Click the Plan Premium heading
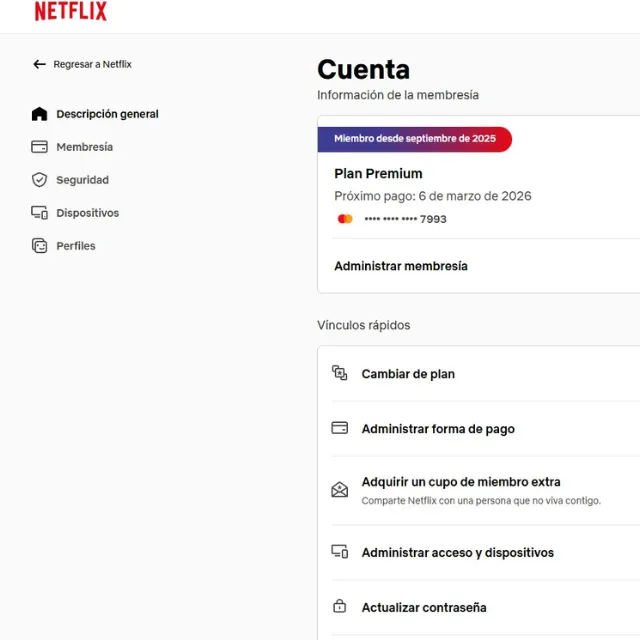 (378, 173)
